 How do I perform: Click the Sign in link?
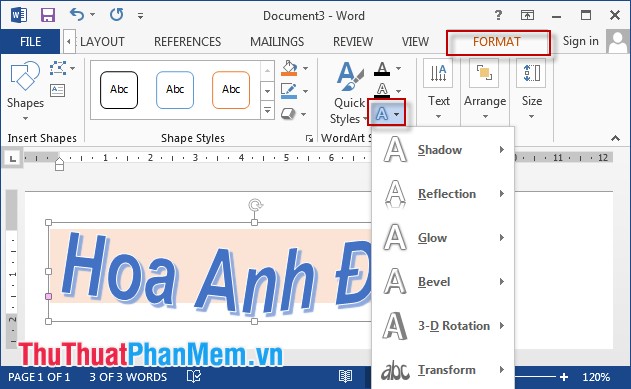[x=581, y=41]
